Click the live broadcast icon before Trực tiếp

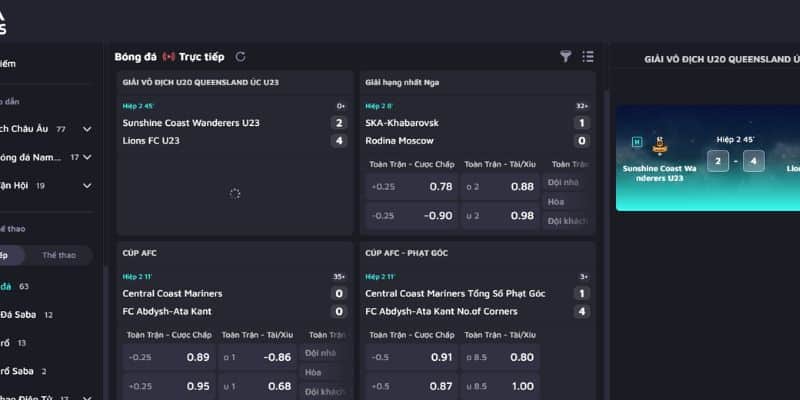[x=169, y=57]
